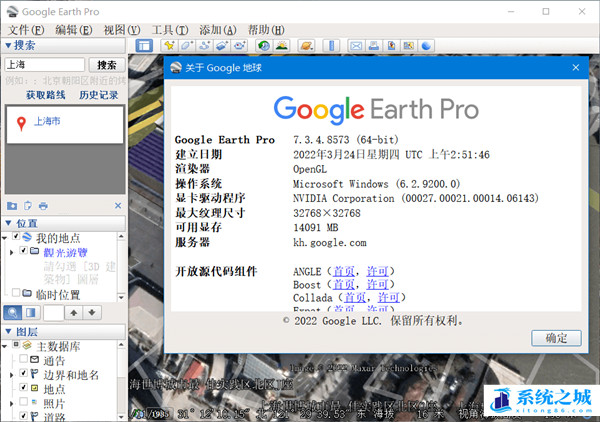Collapse the 搜索 panel header
The width and height of the screenshot is (600, 422).
[63, 46]
